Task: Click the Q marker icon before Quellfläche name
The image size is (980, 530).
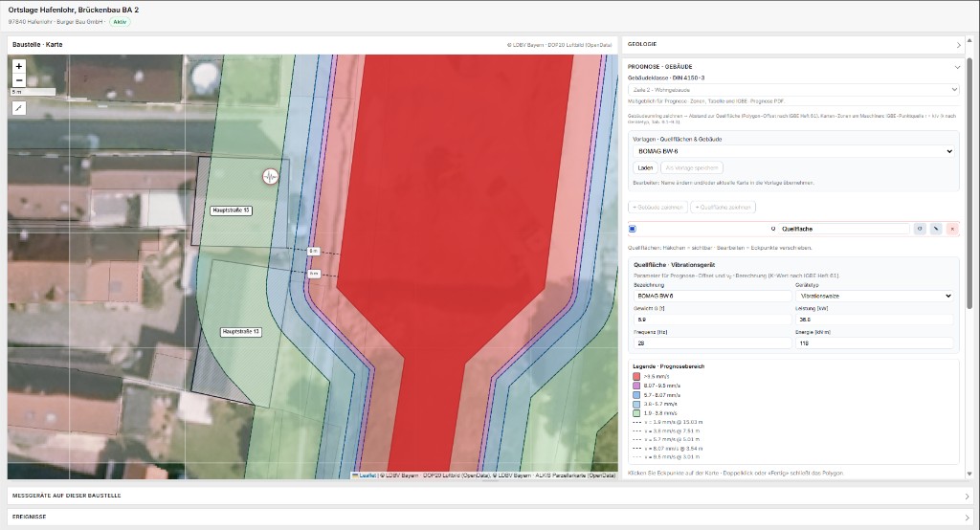Action: (x=773, y=229)
